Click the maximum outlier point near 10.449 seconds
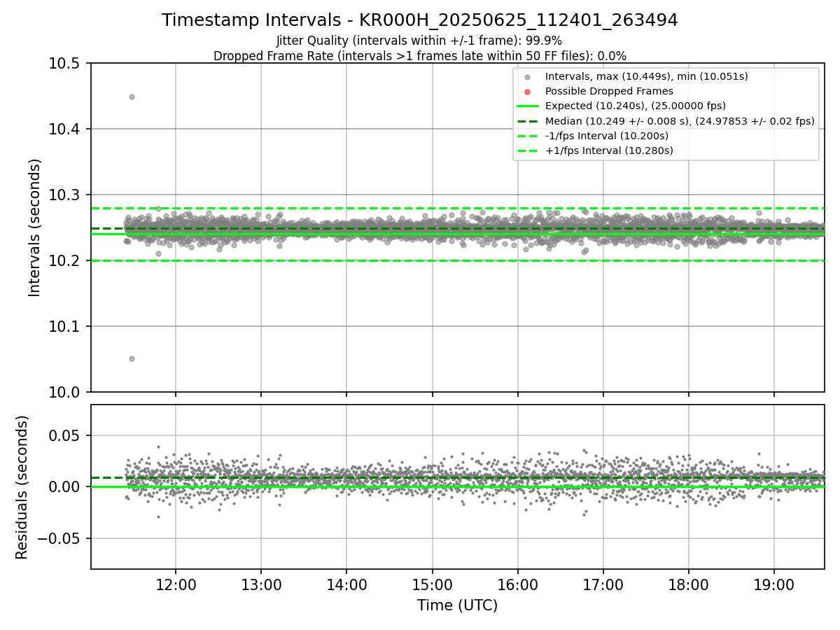The width and height of the screenshot is (840, 630). click(x=132, y=97)
